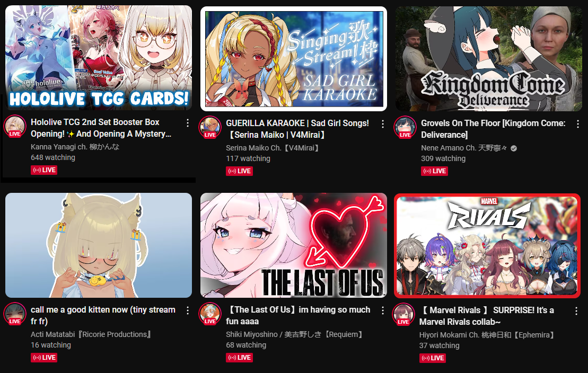Screen dimensions: 588x373
Task: Click Nene Amano channel avatar
Action: 405,128
